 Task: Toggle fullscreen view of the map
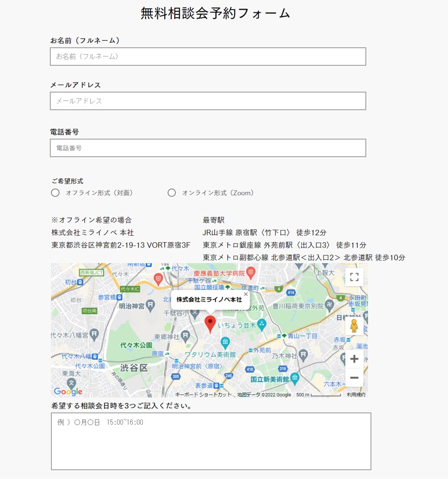pyautogui.click(x=354, y=277)
